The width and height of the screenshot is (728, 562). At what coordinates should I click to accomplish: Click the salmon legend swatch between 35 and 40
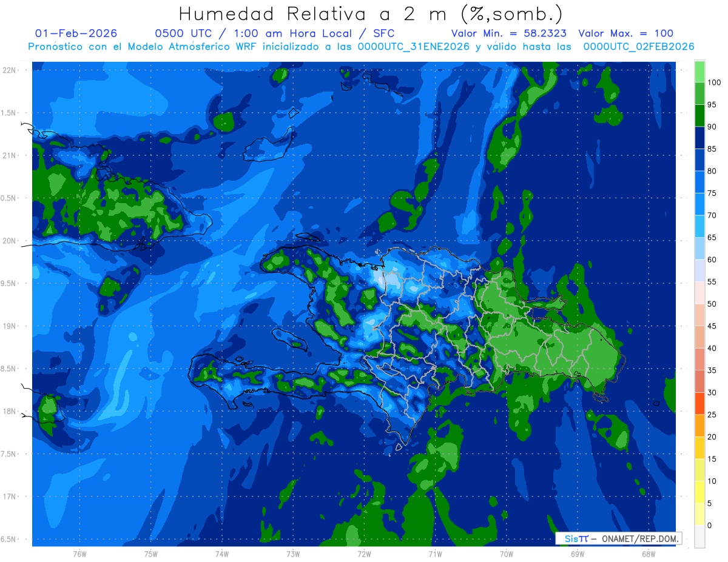click(699, 359)
